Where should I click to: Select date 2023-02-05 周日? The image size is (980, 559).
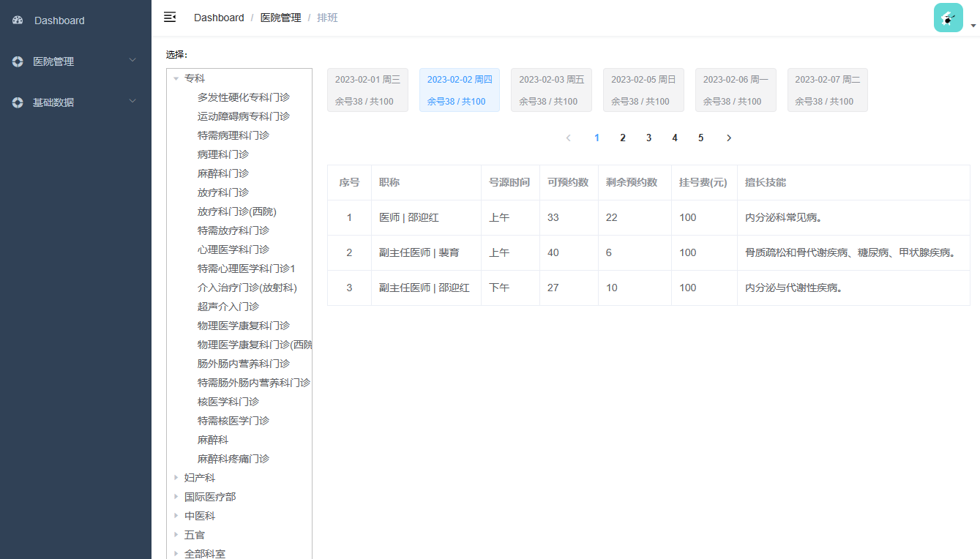point(643,90)
